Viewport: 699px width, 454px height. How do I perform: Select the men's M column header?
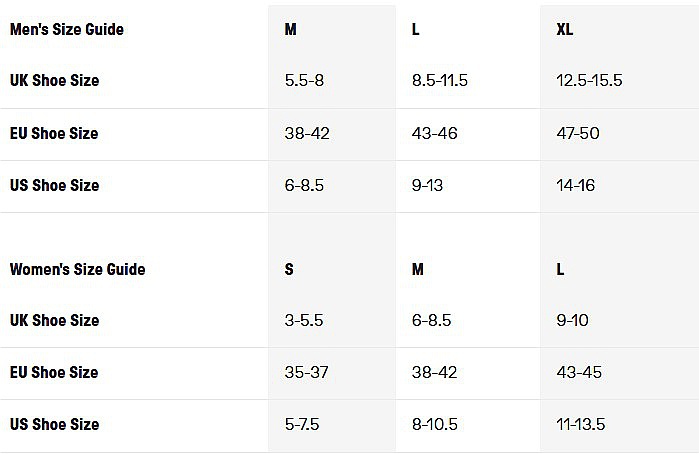click(x=291, y=29)
